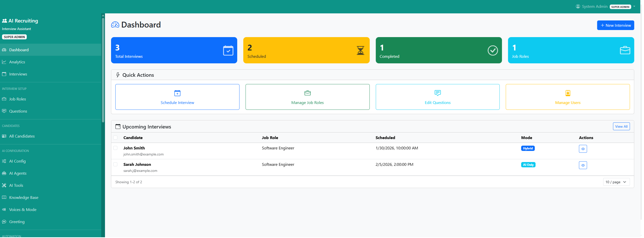The image size is (644, 238).
Task: Open the Analytics section from sidebar
Action: (17, 62)
